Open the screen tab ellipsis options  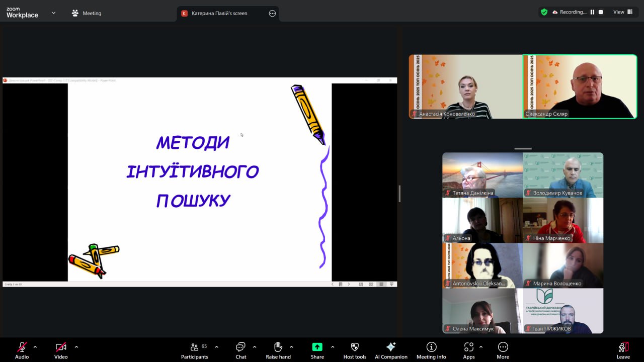click(x=272, y=13)
